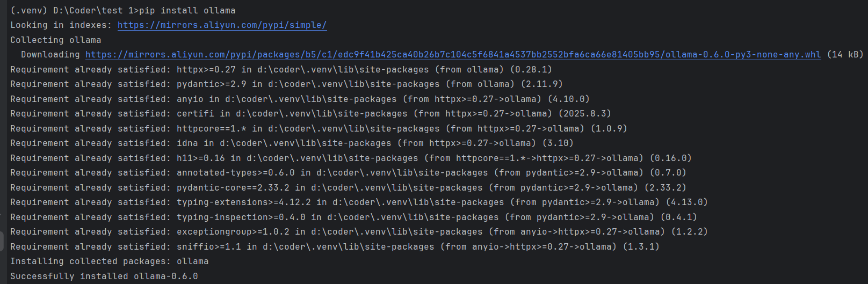The width and height of the screenshot is (868, 284).
Task: Click the idna requirement line
Action: point(292,143)
